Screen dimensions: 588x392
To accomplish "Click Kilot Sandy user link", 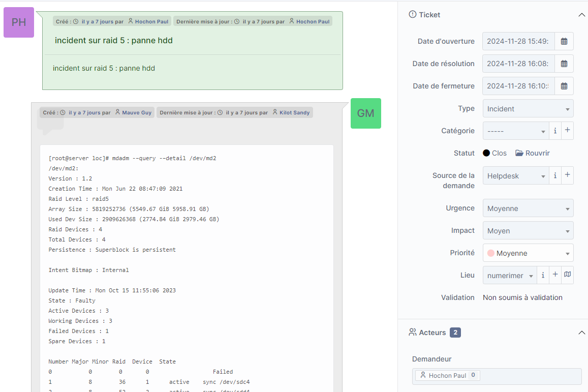I will tap(294, 112).
